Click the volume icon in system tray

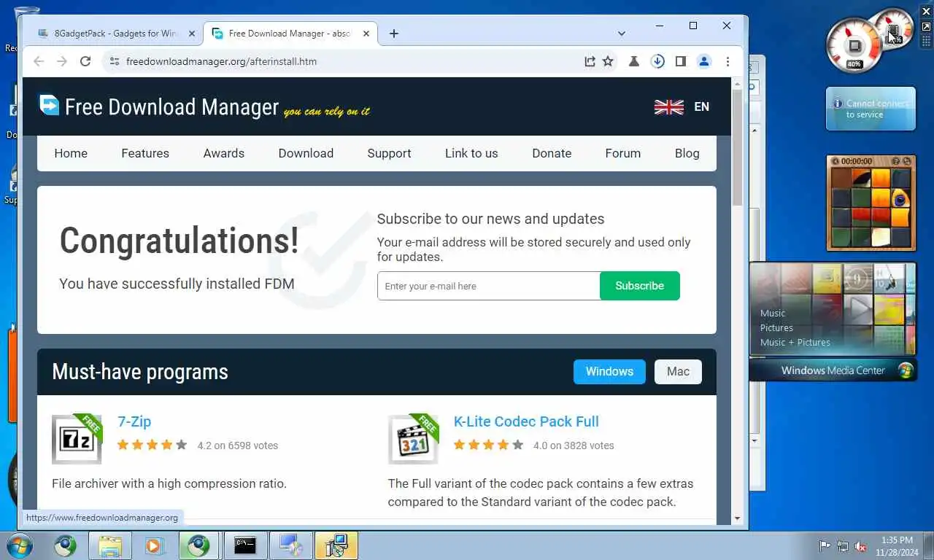point(860,546)
